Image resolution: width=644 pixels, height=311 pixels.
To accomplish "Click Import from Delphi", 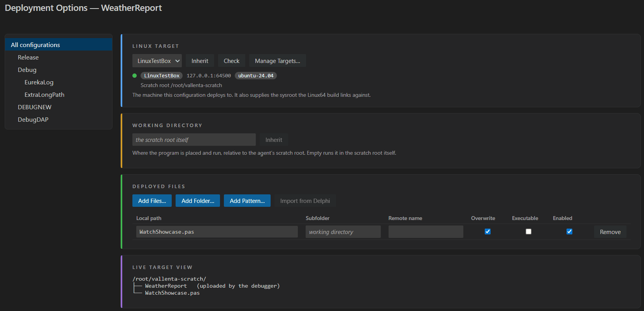I will point(305,201).
